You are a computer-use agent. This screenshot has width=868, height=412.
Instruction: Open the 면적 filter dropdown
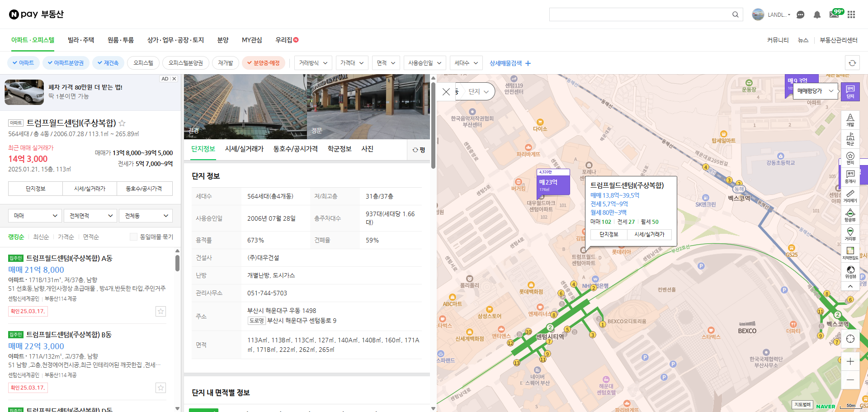click(x=386, y=63)
